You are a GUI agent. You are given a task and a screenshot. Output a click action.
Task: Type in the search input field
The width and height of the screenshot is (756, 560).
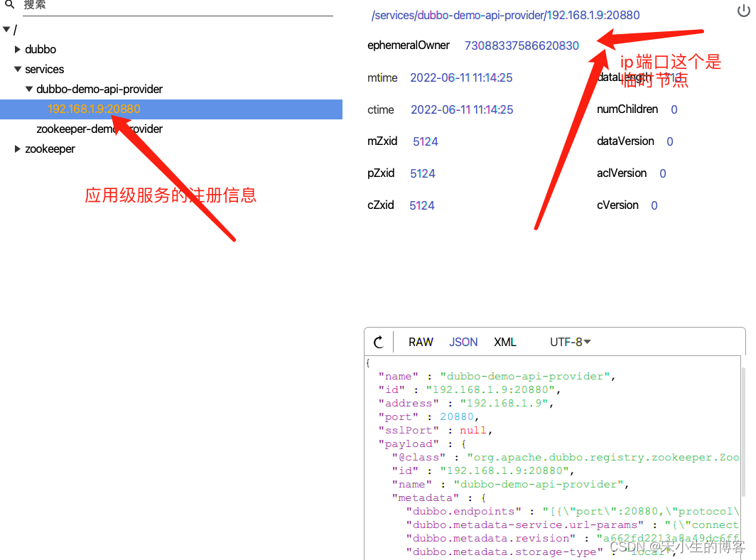[x=178, y=6]
